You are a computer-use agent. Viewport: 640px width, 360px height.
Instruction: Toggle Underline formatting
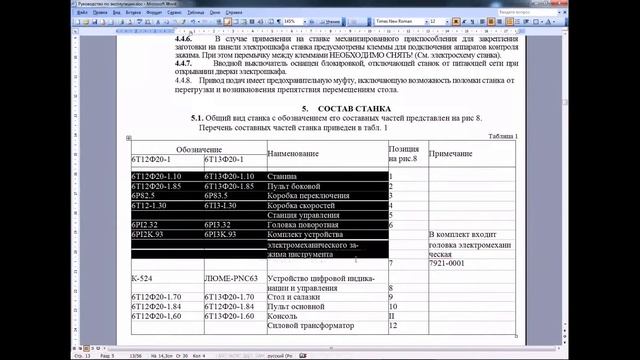(x=472, y=22)
